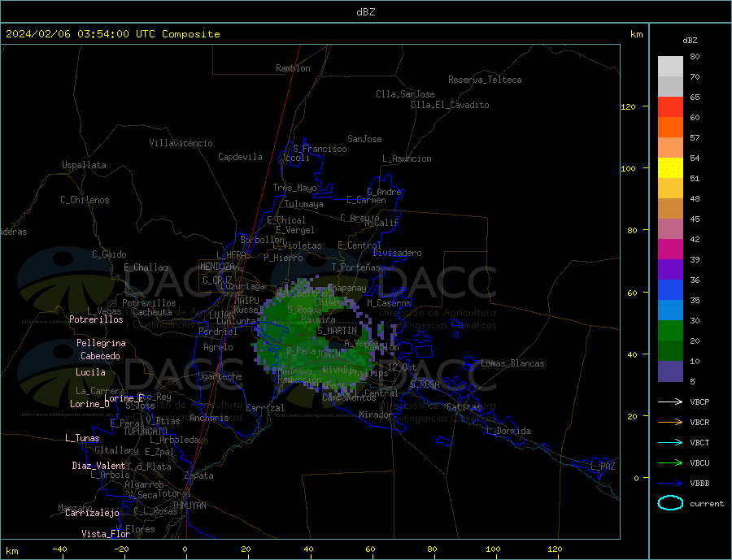
Task: Click the 'Divisadero' label on map
Action: [397, 253]
